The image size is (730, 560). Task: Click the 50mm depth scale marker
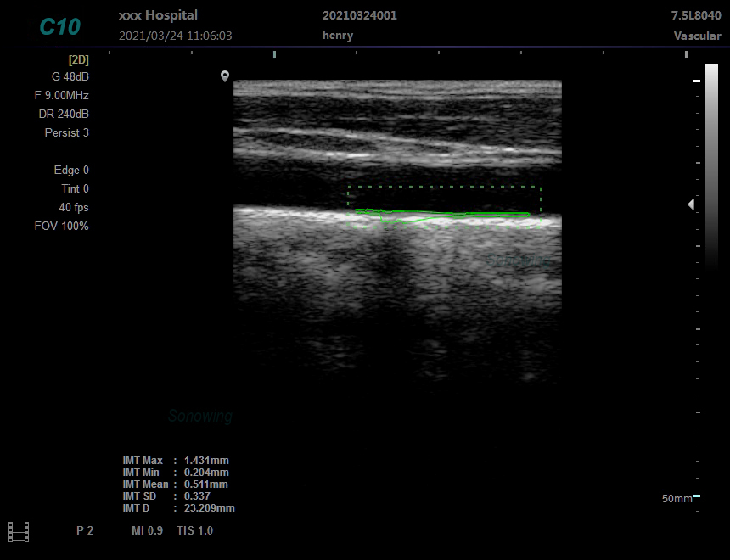tap(677, 498)
